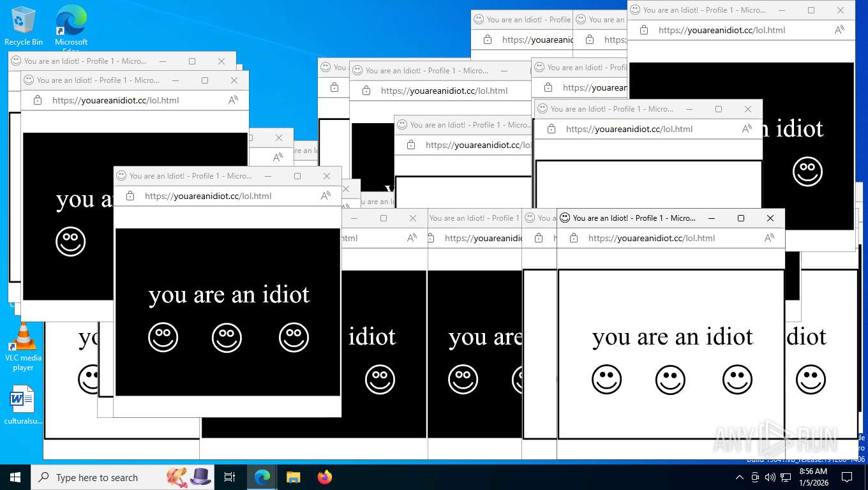This screenshot has height=490, width=868.
Task: Click 'you are an idiot' text in the black three-smiley window
Action: (230, 295)
